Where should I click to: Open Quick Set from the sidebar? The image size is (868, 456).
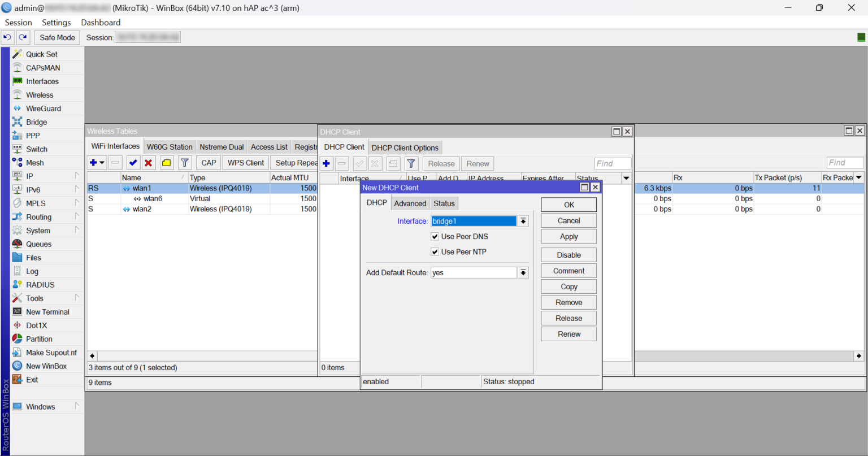41,54
